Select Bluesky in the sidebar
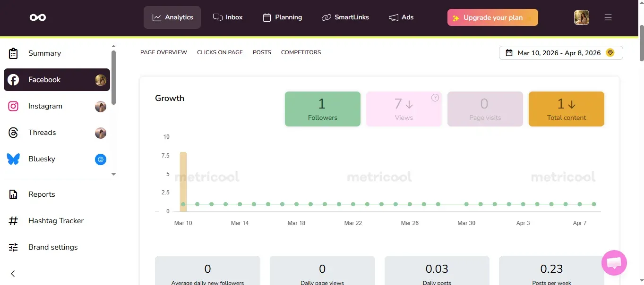 pyautogui.click(x=57, y=159)
